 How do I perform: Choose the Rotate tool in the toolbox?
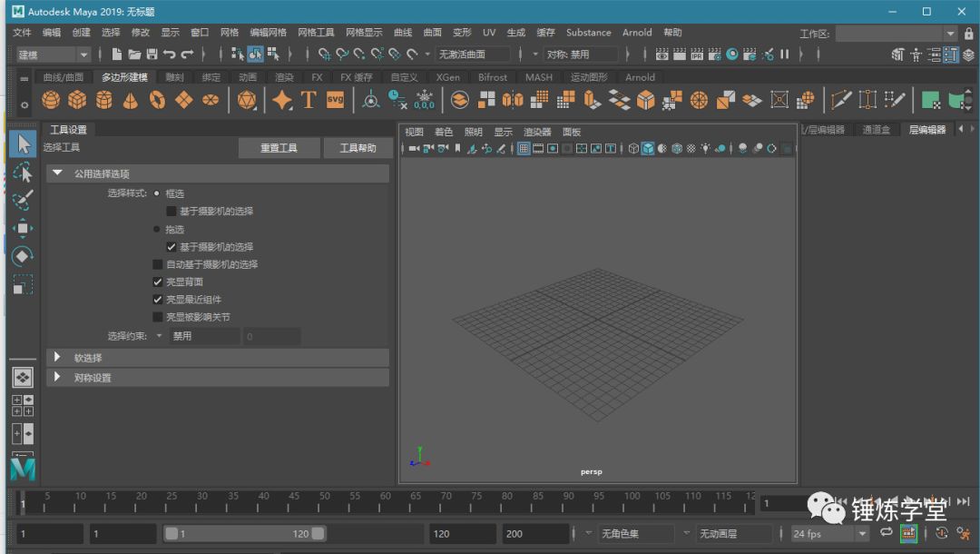24,257
